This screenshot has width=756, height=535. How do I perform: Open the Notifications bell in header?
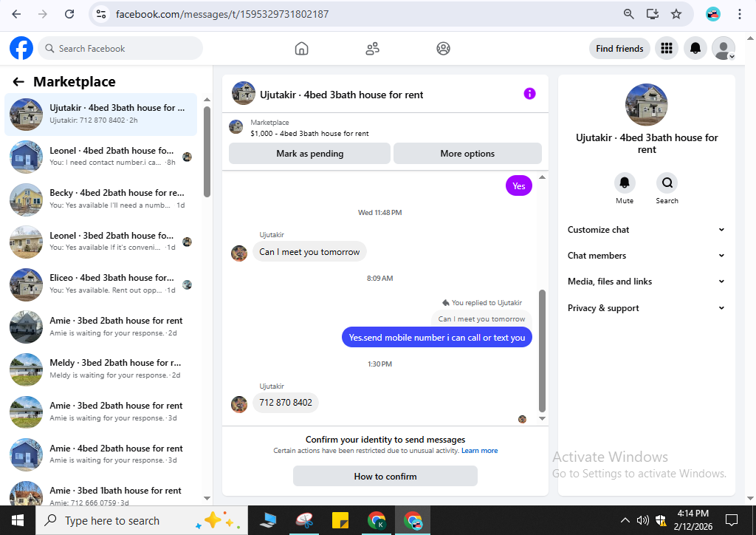click(695, 48)
